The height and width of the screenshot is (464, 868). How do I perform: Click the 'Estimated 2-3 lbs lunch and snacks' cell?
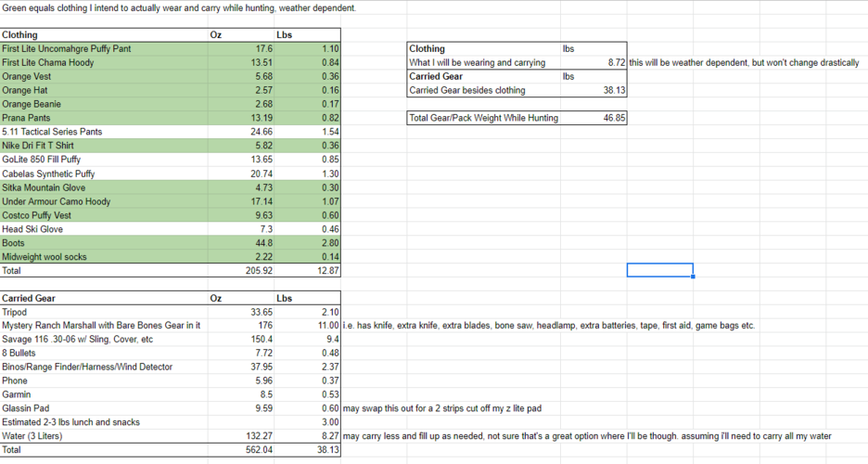pos(104,422)
